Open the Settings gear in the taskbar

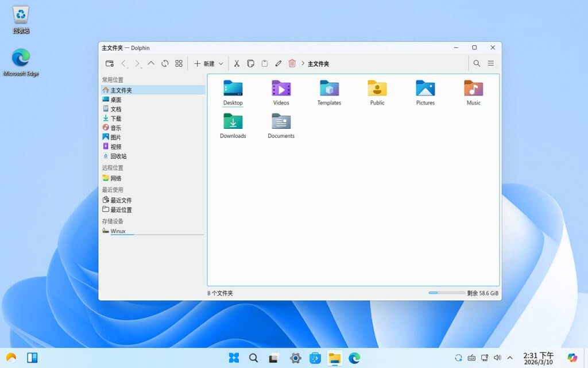(x=296, y=358)
